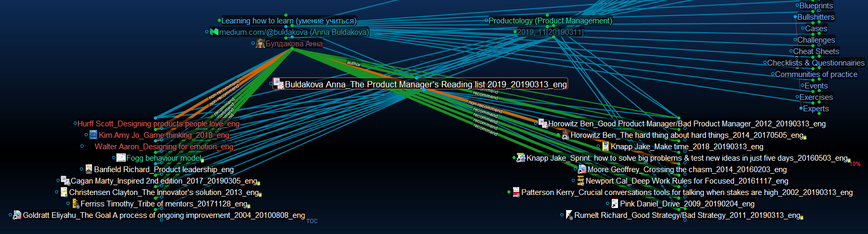
Task: Click the book cover icon for Kim Amy Jo_Game thinking
Action: coord(94,135)
